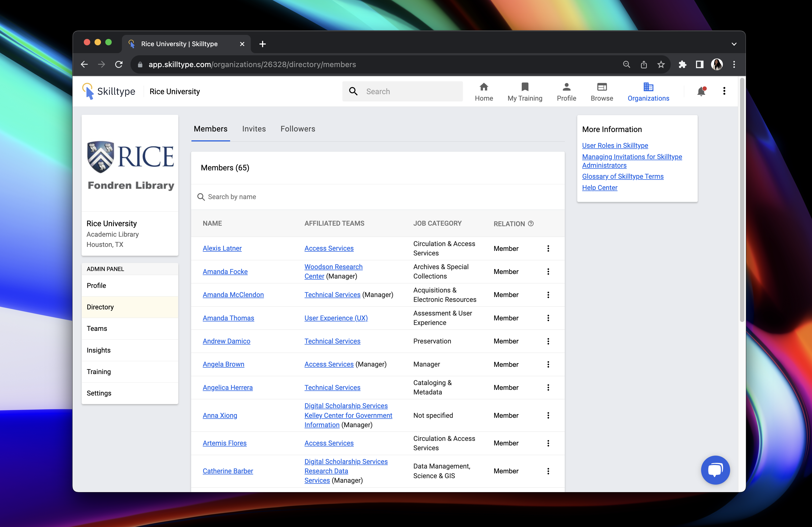Open Amanda McClendon's profile link
The width and height of the screenshot is (812, 527).
(x=233, y=295)
